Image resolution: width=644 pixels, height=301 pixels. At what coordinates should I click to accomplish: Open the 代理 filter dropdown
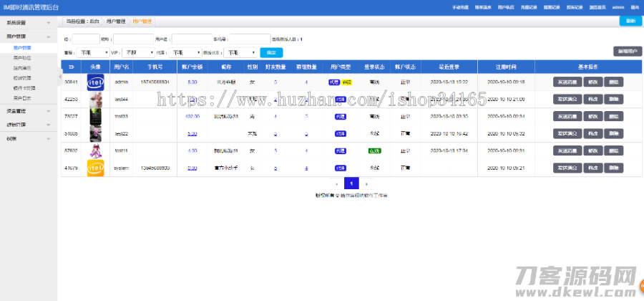tap(187, 52)
